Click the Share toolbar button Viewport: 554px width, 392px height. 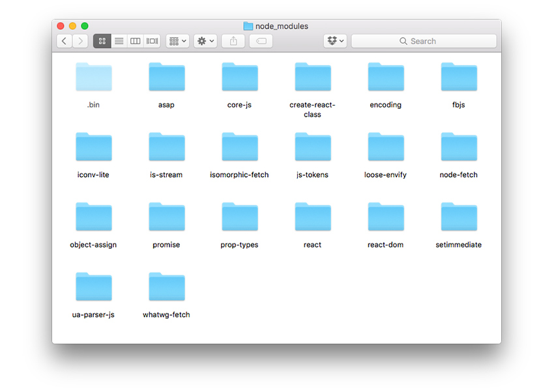tap(233, 41)
